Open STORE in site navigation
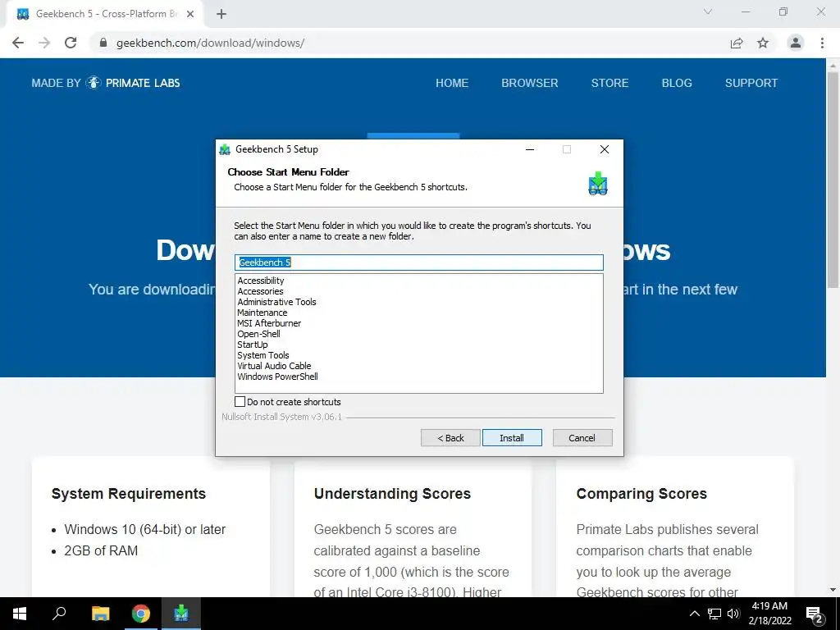The height and width of the screenshot is (630, 840). (609, 83)
